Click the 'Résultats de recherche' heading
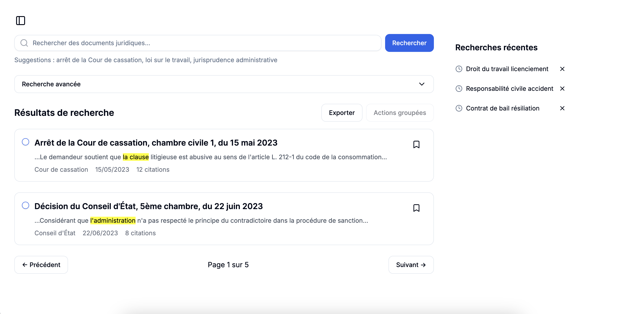Viewport: 644px width, 314px height. click(64, 113)
